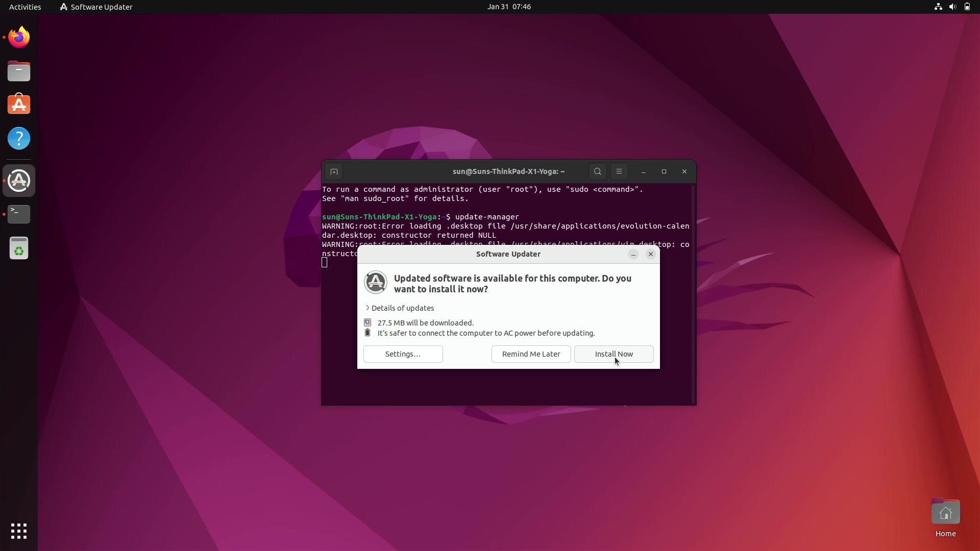Select the Terminal icon in dock
The image size is (980, 551).
coord(19,214)
